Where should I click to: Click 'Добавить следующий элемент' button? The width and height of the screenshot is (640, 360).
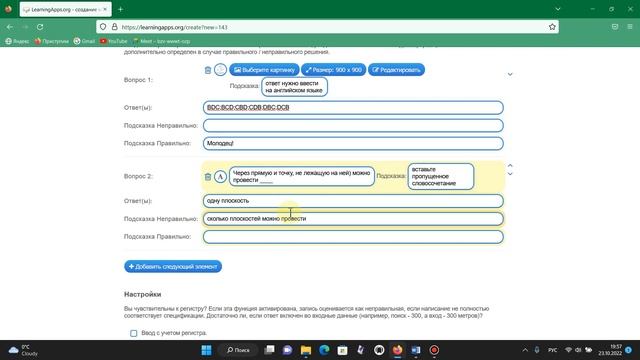(x=173, y=267)
